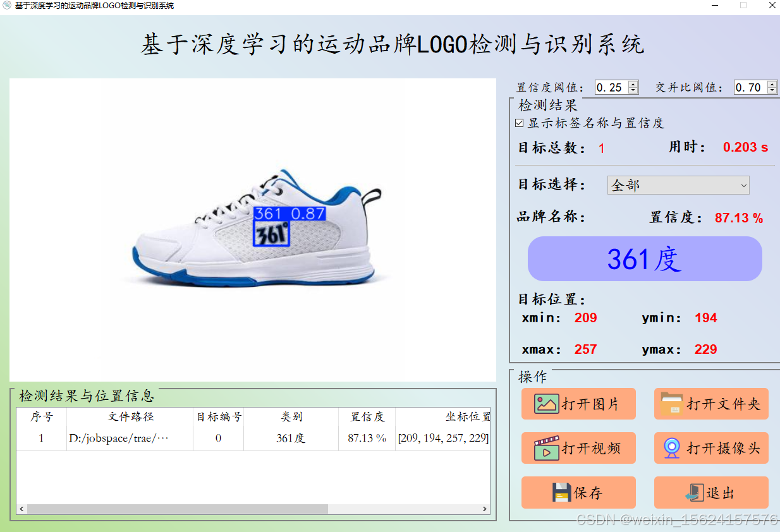
Task: Click the door exit icon on 退出 button
Action: [695, 493]
